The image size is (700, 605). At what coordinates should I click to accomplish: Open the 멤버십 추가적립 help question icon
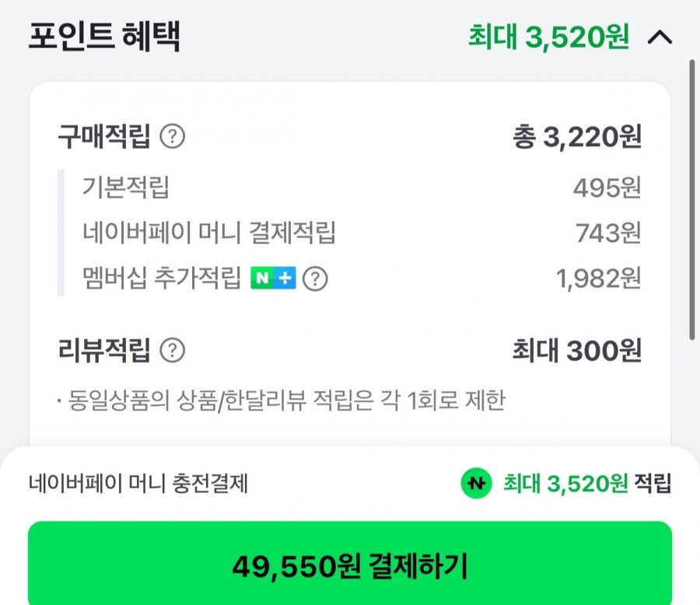pos(314,278)
